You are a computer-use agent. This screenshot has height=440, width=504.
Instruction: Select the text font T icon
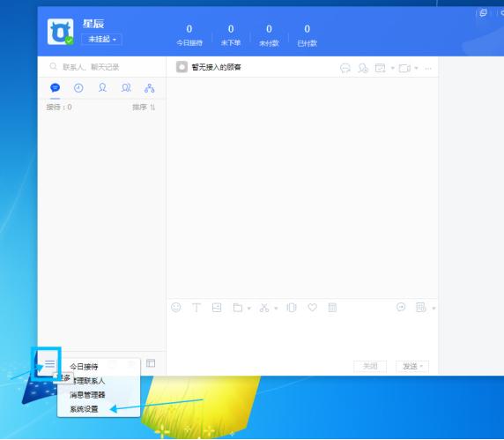196,308
